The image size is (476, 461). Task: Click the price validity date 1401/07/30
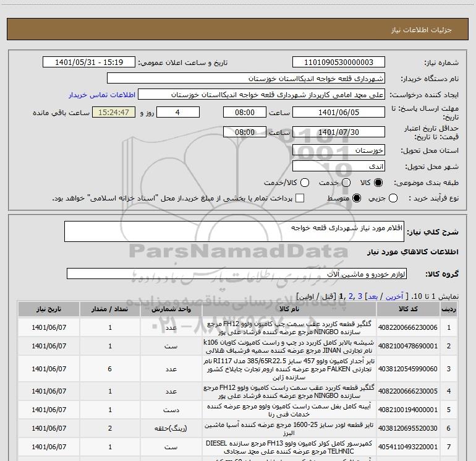[x=339, y=132]
